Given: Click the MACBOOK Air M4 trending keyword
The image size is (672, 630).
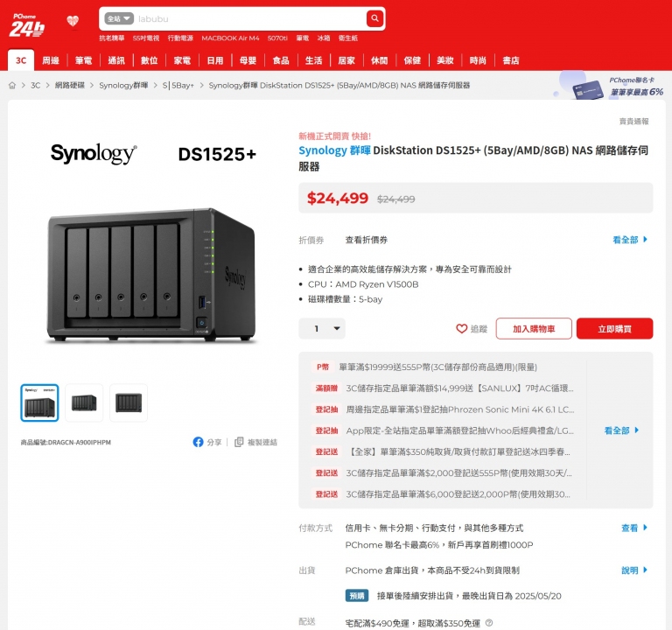Looking at the screenshot, I should [231, 38].
